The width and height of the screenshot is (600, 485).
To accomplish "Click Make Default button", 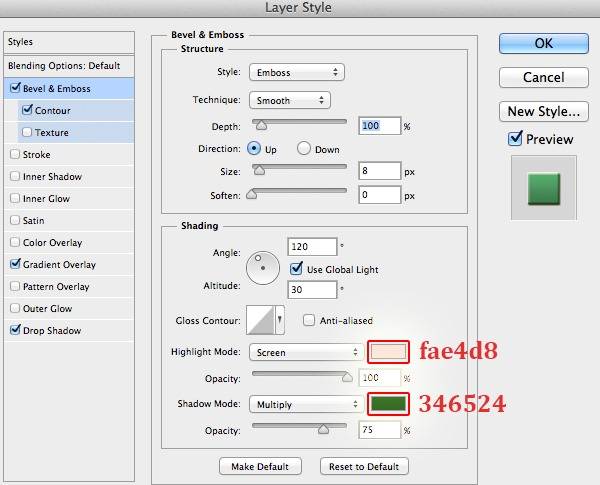I will point(260,467).
